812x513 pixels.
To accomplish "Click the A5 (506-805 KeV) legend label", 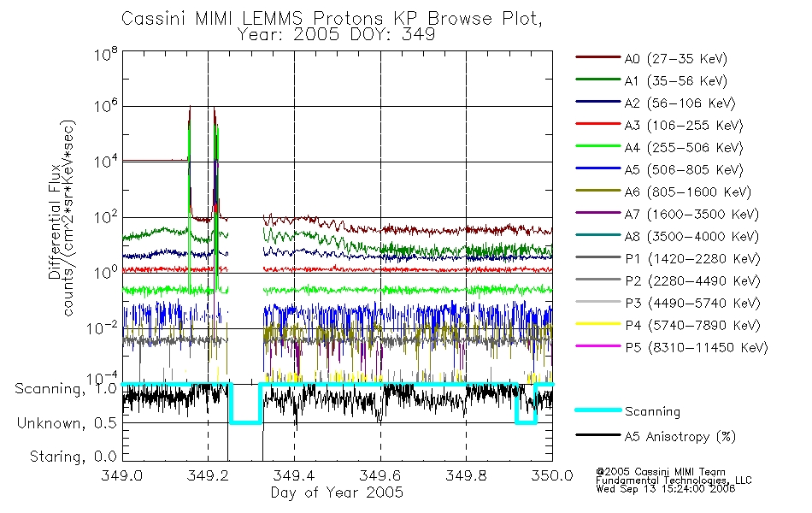I will coord(684,170).
